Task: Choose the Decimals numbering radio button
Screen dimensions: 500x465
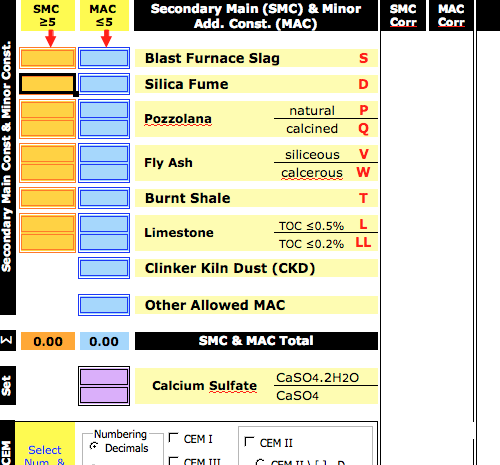Action: click(94, 446)
